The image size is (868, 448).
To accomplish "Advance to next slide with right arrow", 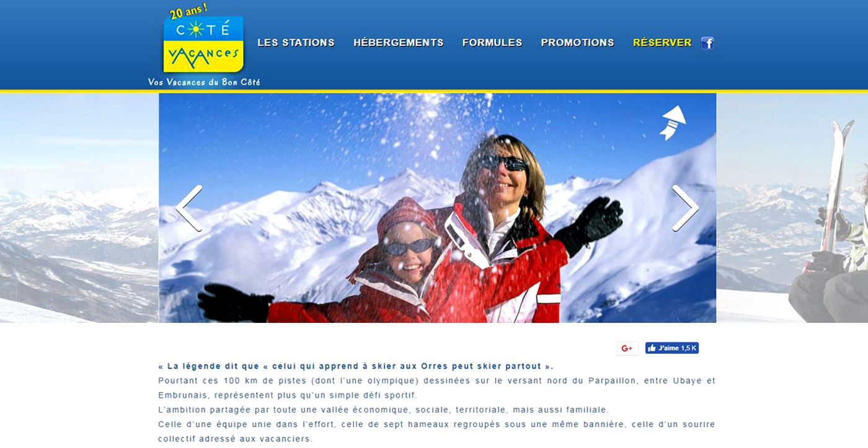I will click(x=686, y=208).
